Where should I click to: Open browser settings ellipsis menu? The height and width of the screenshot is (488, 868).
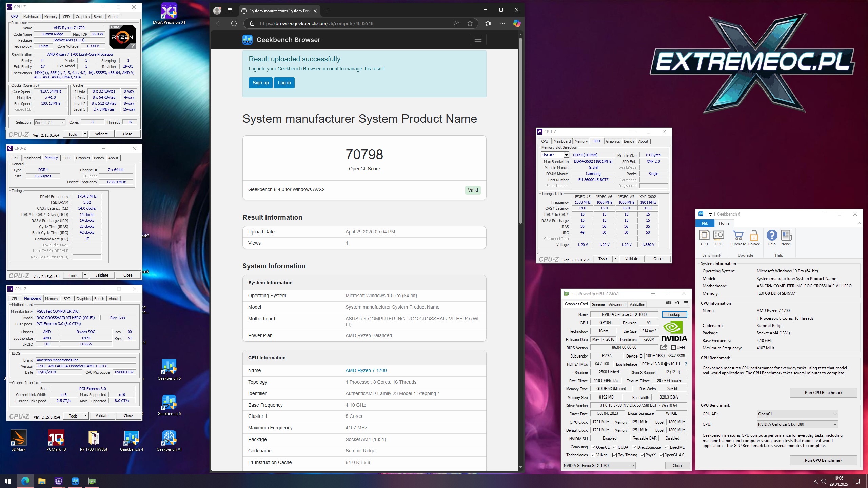[502, 23]
